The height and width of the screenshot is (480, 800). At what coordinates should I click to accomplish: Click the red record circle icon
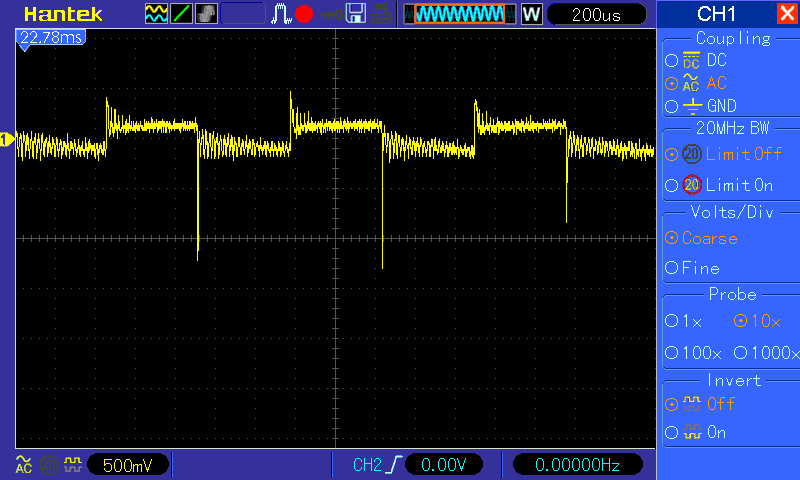pos(304,14)
